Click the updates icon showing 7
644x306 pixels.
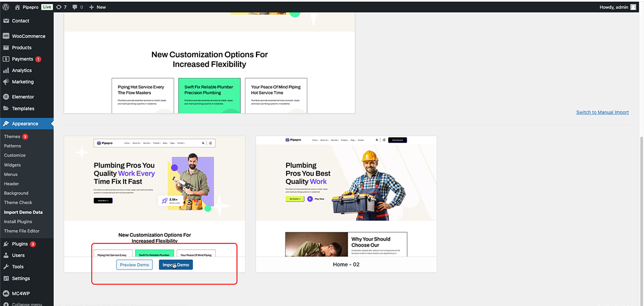click(x=58, y=7)
